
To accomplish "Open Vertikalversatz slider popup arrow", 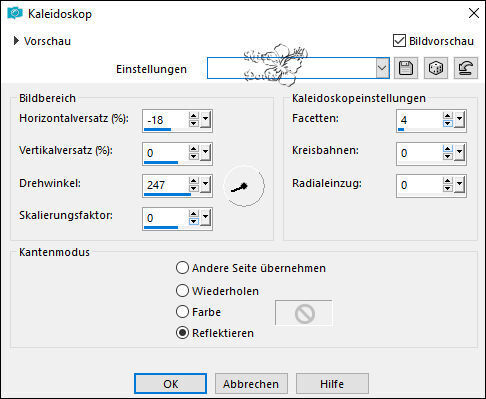I will (205, 152).
